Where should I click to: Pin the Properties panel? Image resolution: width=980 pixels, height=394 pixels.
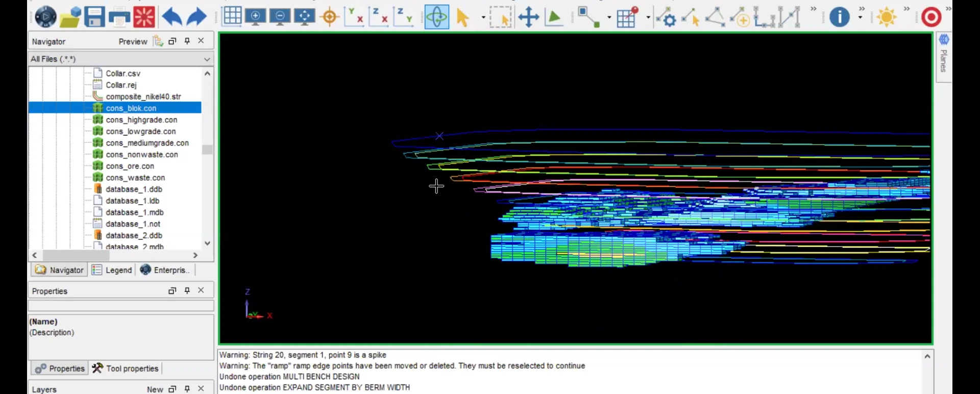pyautogui.click(x=187, y=290)
